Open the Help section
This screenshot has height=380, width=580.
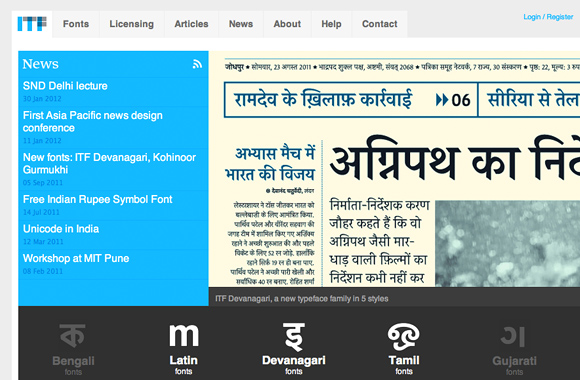331,24
